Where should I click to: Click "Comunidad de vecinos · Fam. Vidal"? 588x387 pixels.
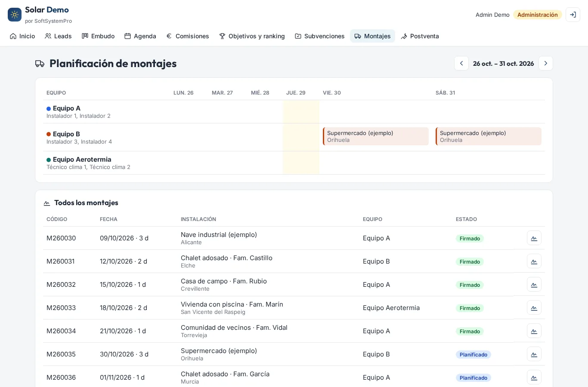[x=234, y=328]
